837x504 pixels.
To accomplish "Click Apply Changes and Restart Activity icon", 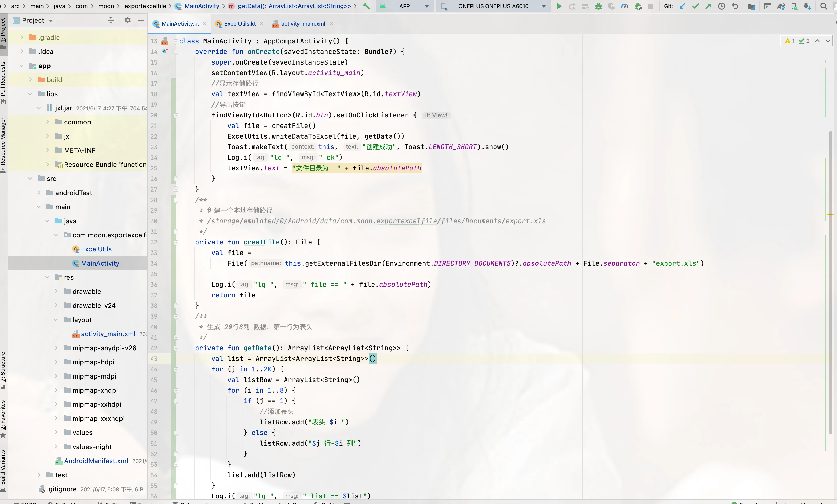I will [572, 6].
